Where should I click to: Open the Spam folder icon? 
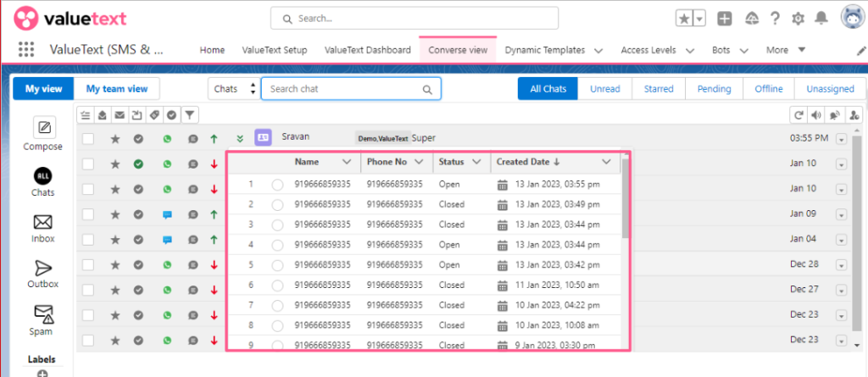click(43, 314)
